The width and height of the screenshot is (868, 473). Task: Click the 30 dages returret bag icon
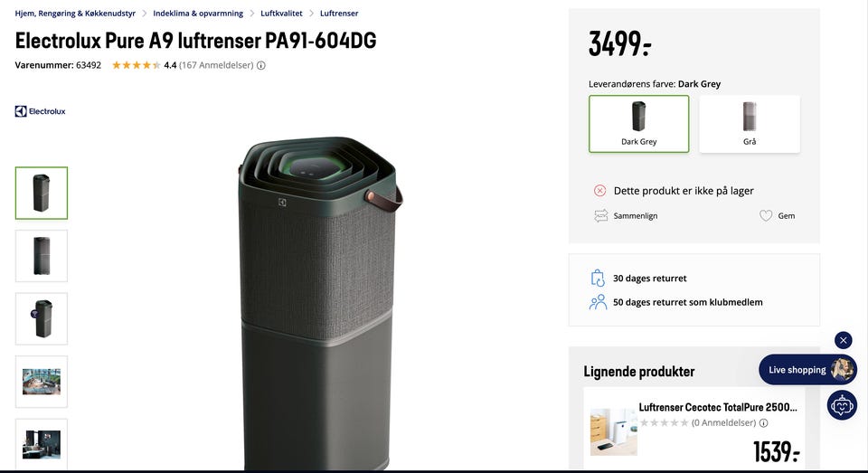click(x=598, y=278)
